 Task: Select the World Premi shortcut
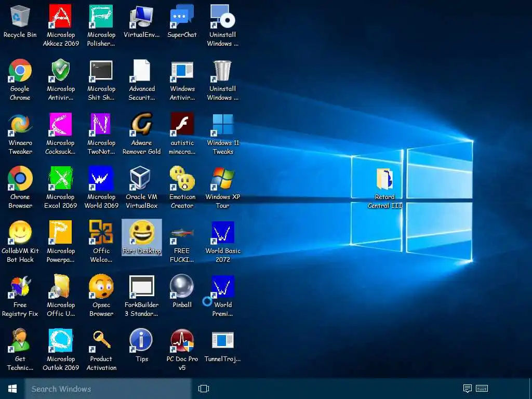222,296
